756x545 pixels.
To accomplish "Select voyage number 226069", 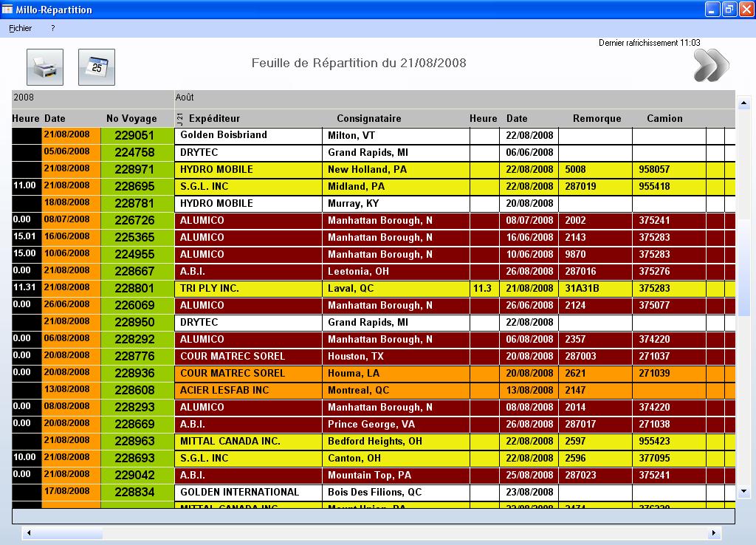I will 137,305.
